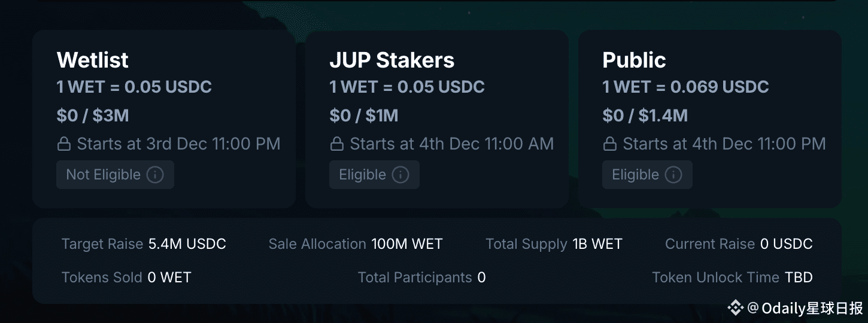
Task: Select the Wetlist sale tier heading
Action: click(x=93, y=60)
